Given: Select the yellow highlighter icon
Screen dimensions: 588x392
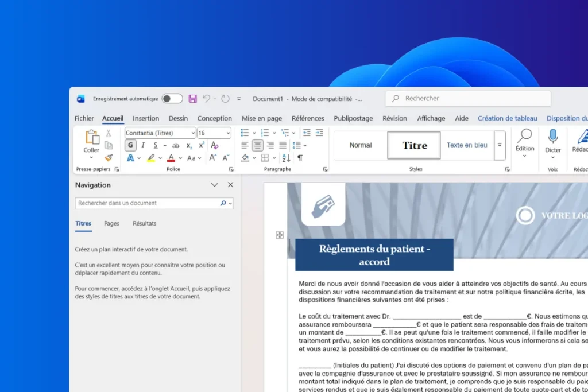Looking at the screenshot, I should tap(152, 158).
